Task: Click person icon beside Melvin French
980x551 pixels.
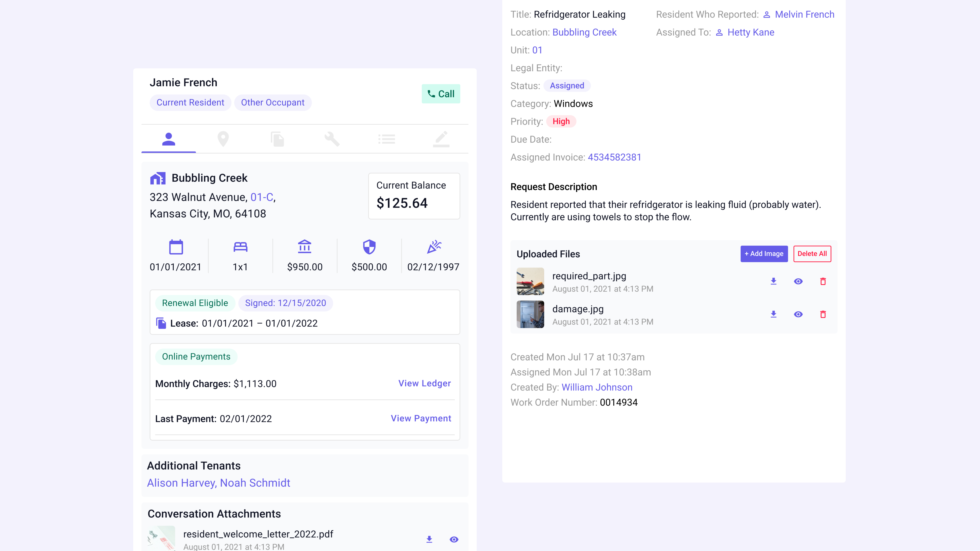Action: (767, 14)
